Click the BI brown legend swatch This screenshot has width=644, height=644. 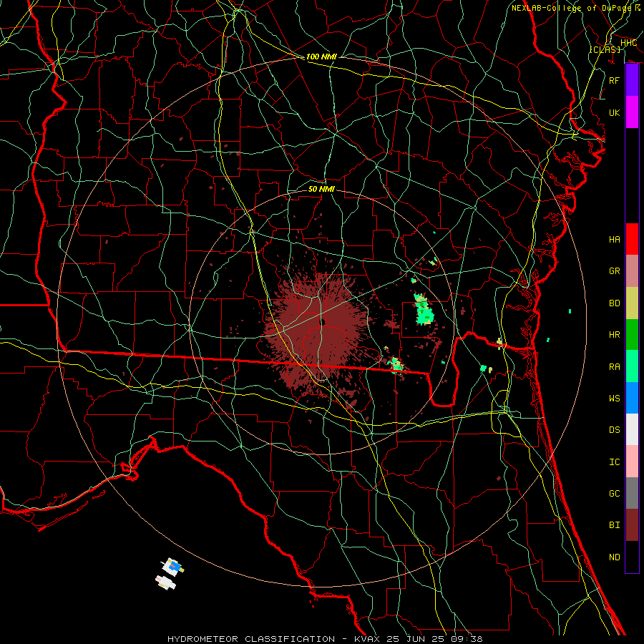632,525
